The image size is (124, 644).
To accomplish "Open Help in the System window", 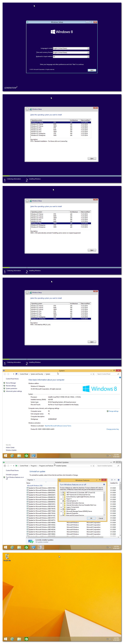I will pyautogui.click(x=120, y=377).
